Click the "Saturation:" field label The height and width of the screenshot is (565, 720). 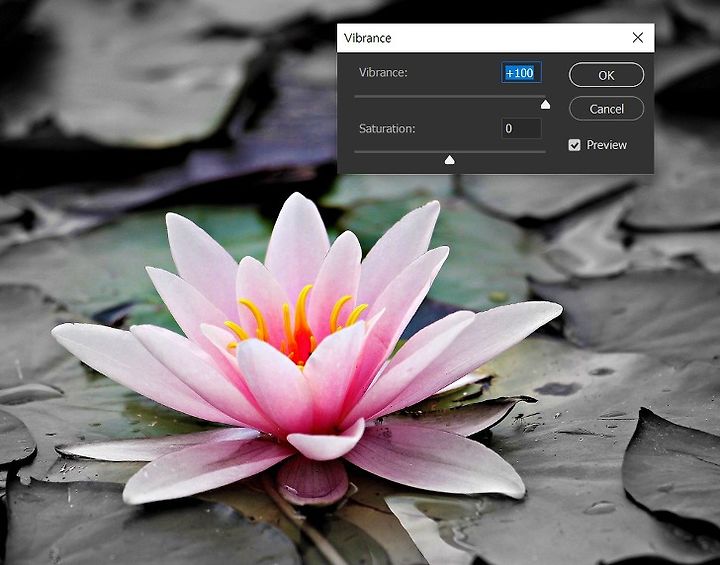pos(387,129)
